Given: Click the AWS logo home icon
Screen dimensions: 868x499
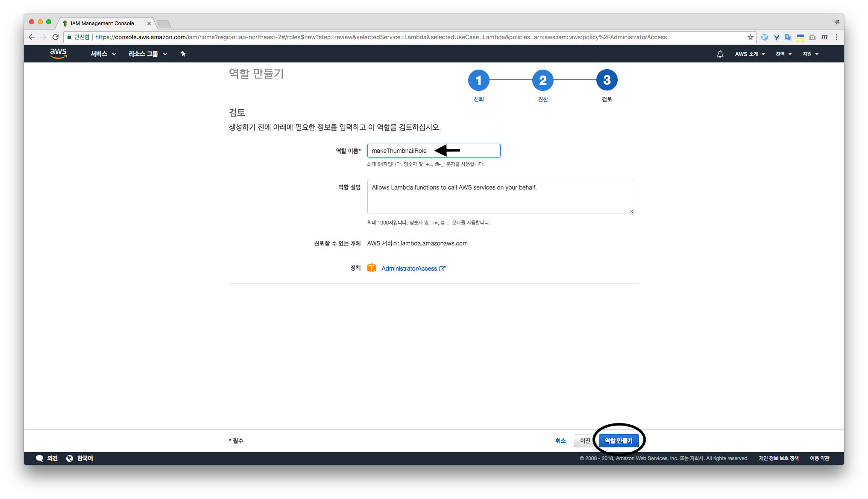Looking at the screenshot, I should pyautogui.click(x=58, y=53).
